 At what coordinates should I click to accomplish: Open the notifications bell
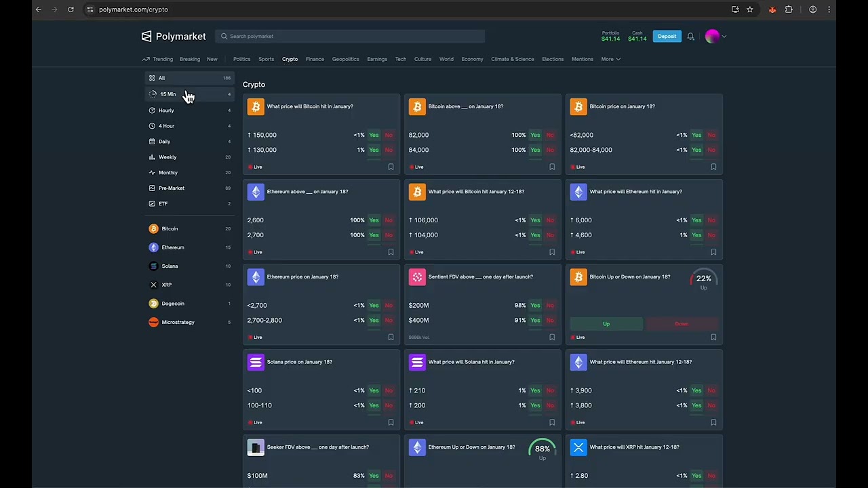coord(690,37)
